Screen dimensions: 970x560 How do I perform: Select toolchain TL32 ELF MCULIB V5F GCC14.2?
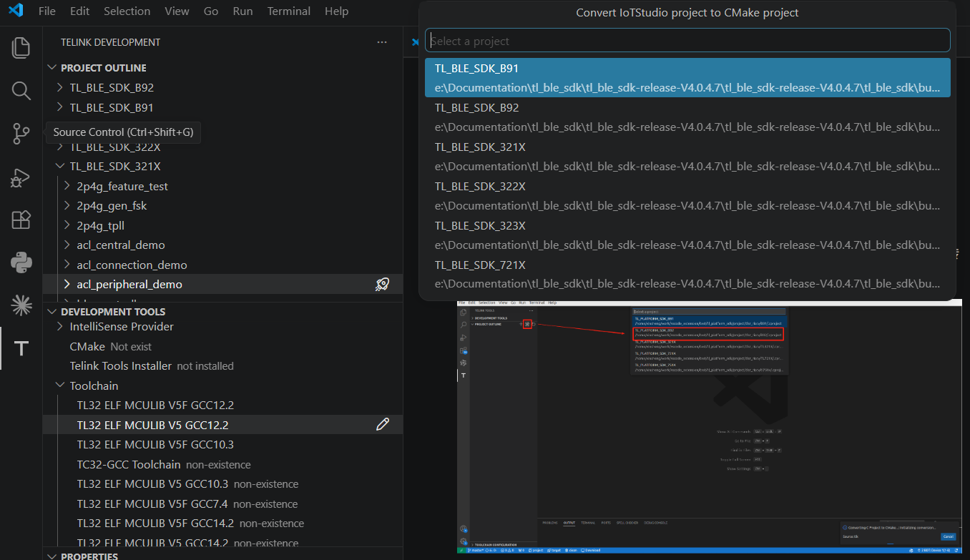[x=222, y=524]
